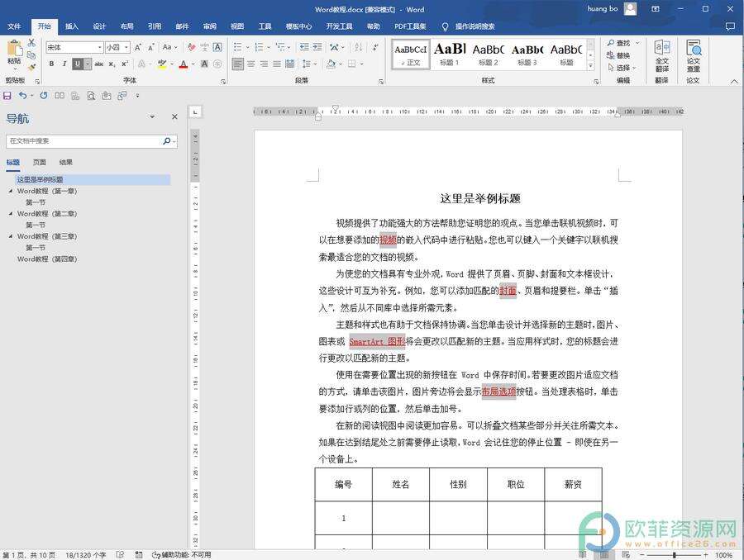Open the paper plagiarism check tool

tap(693, 55)
